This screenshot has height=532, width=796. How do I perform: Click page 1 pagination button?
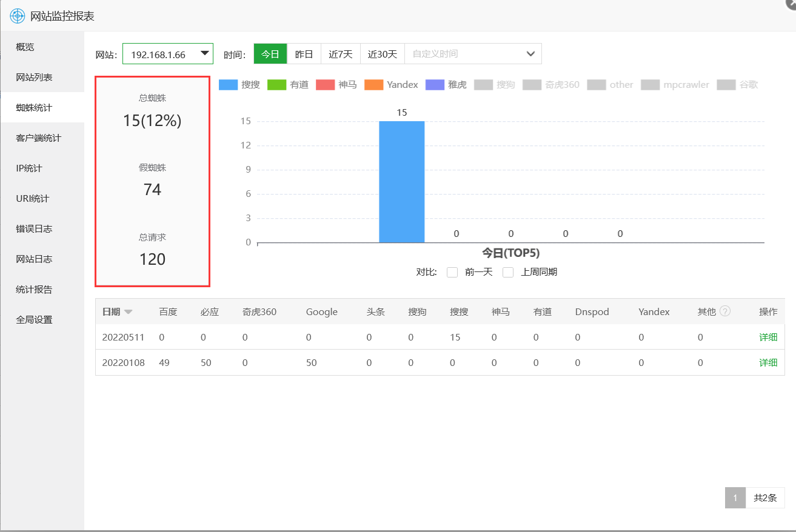(x=735, y=498)
